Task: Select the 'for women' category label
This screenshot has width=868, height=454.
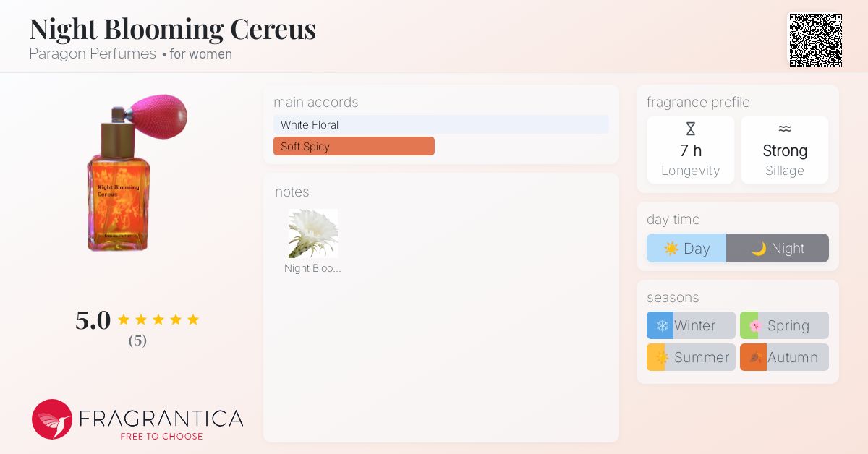Action: tap(200, 54)
